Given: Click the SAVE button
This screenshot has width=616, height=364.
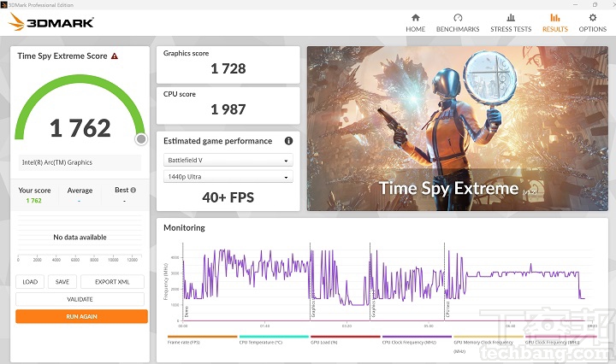Looking at the screenshot, I should coord(62,282).
